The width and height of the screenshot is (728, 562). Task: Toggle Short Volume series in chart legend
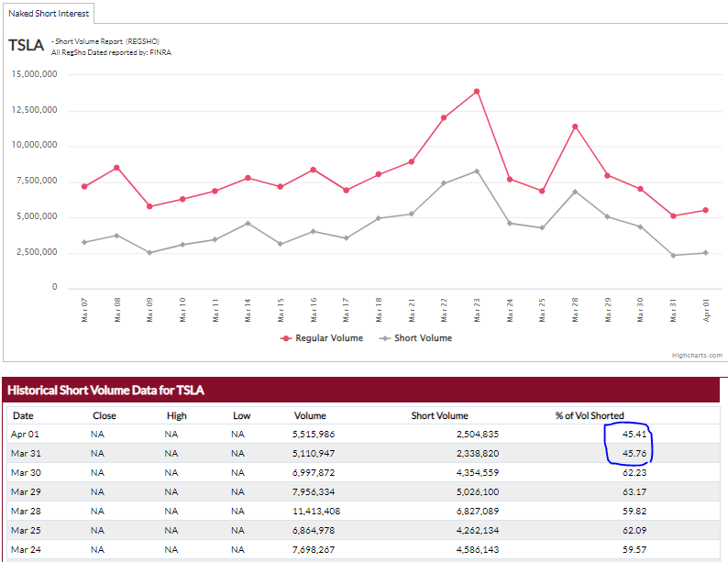[x=415, y=338]
